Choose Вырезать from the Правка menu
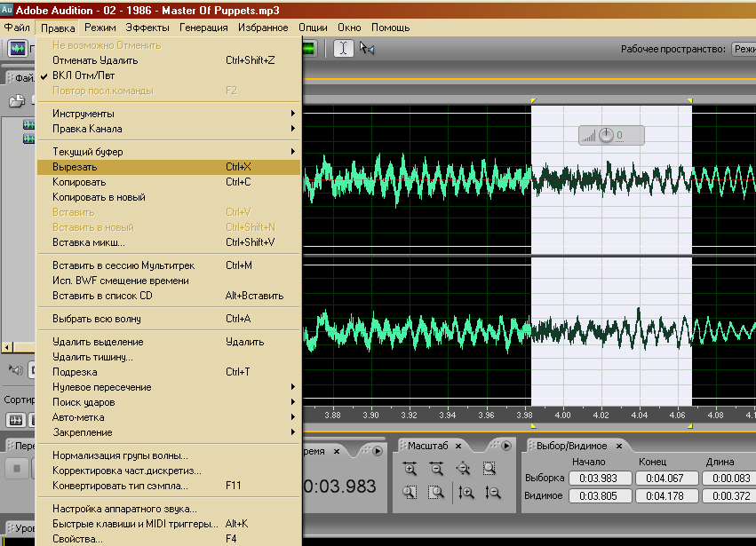Screen dimensions: 756x546 point(169,167)
